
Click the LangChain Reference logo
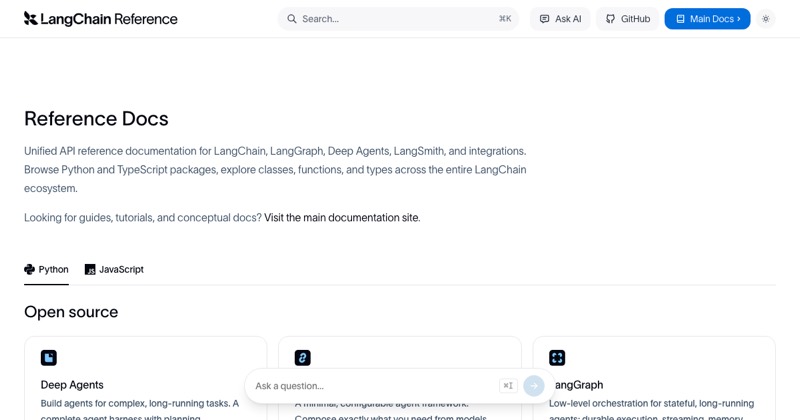(101, 19)
